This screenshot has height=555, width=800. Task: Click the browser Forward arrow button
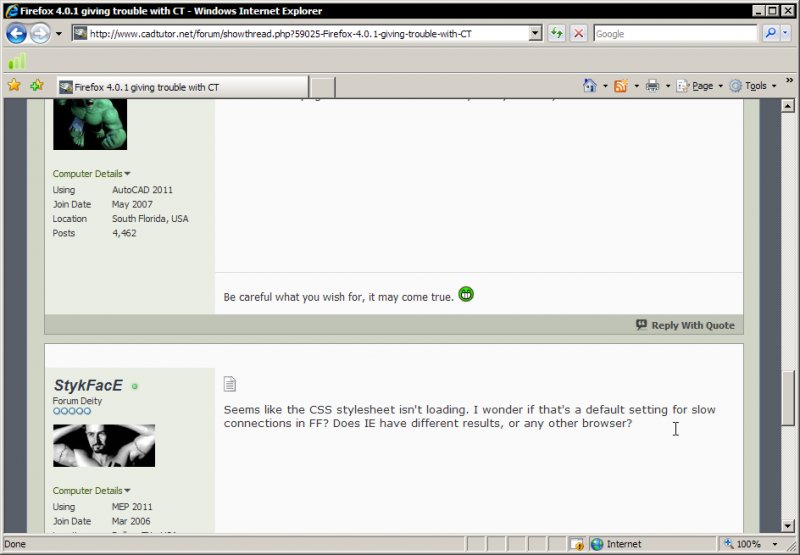pos(40,34)
